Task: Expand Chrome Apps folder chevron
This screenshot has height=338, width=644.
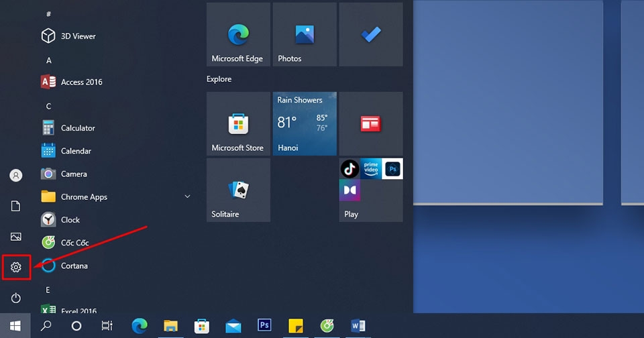Action: (x=187, y=196)
